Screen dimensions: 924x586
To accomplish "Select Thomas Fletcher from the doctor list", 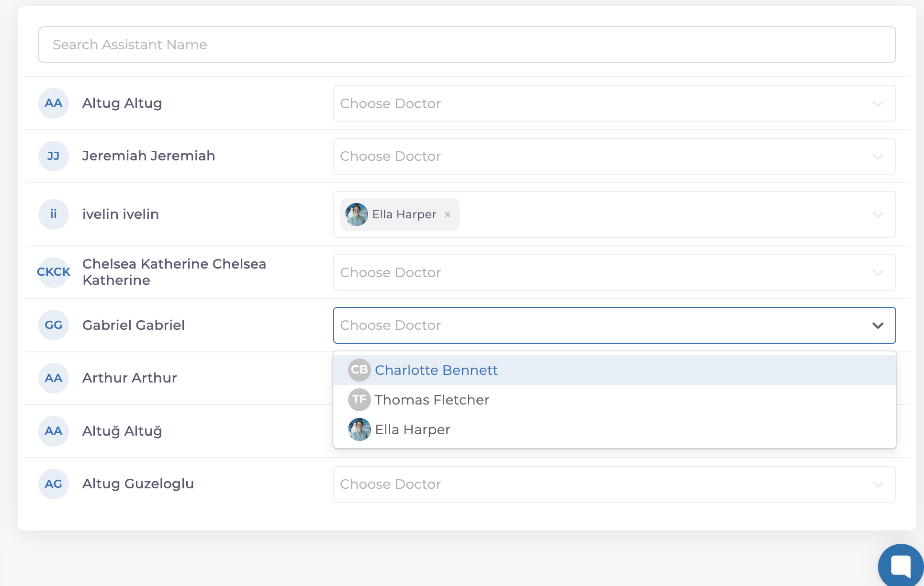I will point(431,400).
